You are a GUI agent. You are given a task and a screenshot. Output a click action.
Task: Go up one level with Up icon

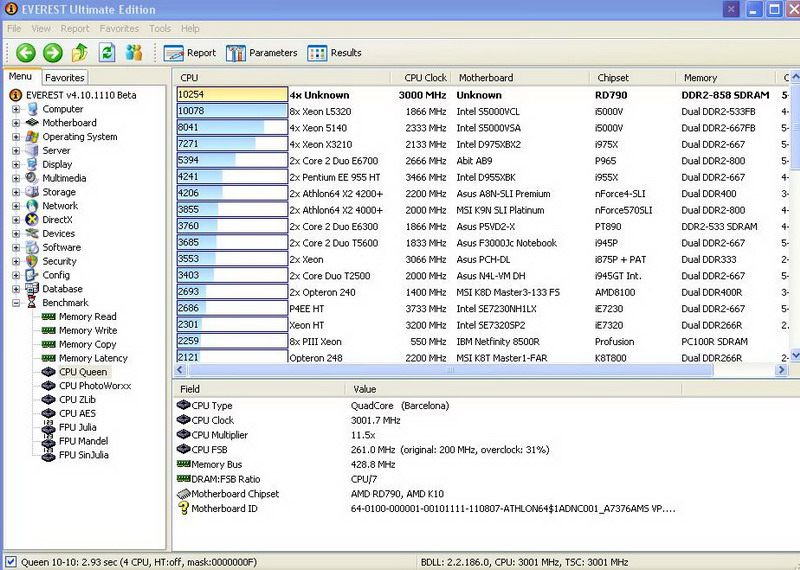(80, 52)
